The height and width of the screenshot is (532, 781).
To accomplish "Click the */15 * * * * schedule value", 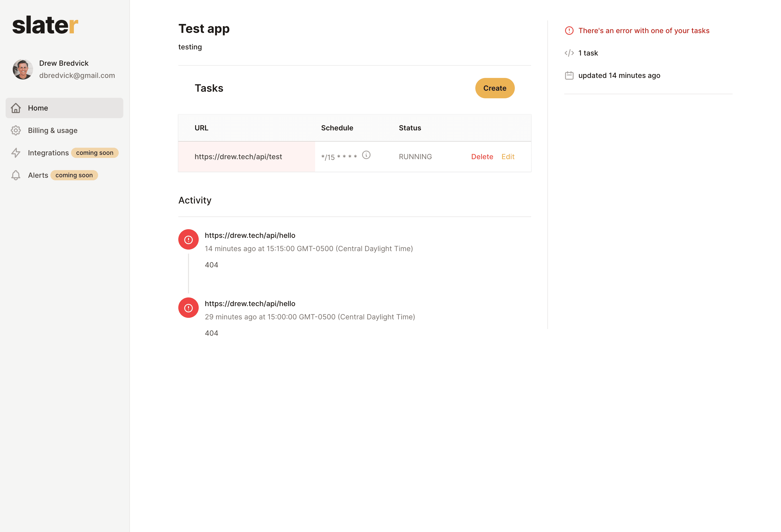I will point(339,157).
